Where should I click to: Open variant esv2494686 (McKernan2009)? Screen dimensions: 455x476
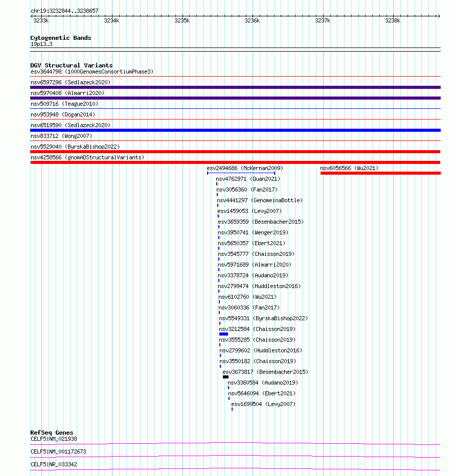[x=245, y=168]
